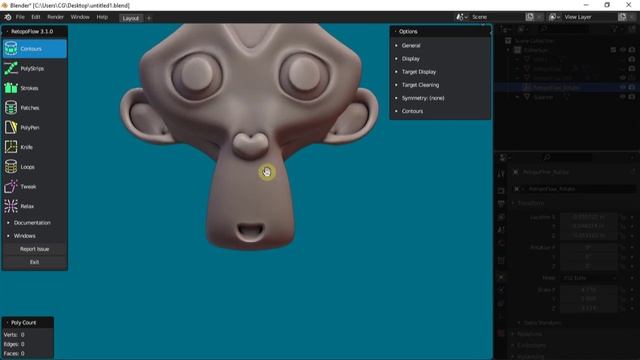
Task: Click the outliner search field
Action: pos(564,29)
